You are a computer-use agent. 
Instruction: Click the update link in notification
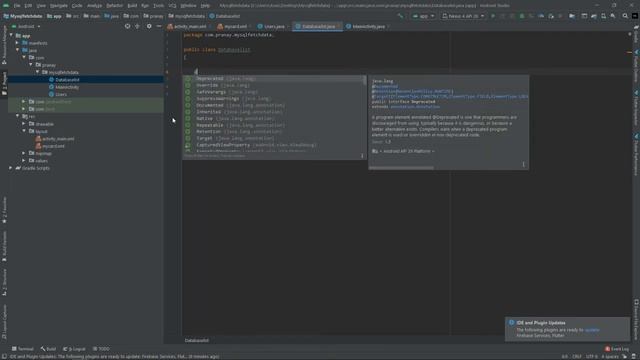[591, 330]
